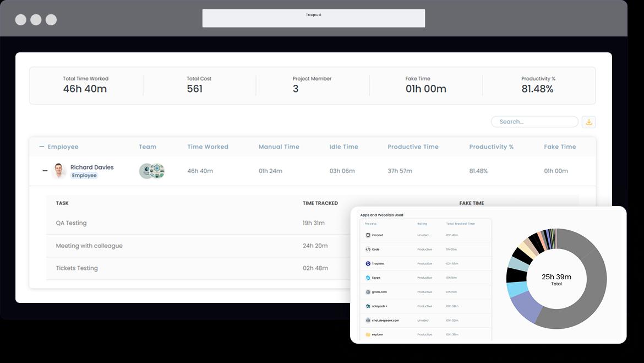This screenshot has width=644, height=363.
Task: Click the Skype app icon
Action: pos(368,278)
